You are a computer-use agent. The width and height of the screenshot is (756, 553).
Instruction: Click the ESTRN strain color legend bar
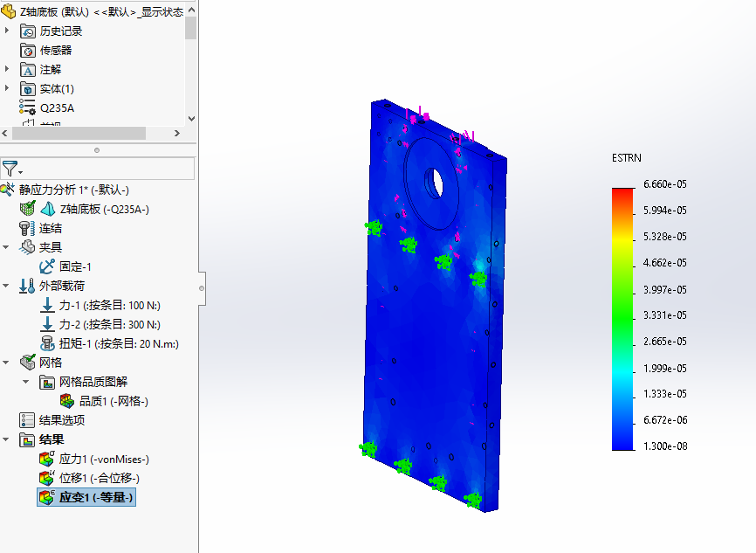[x=623, y=319]
